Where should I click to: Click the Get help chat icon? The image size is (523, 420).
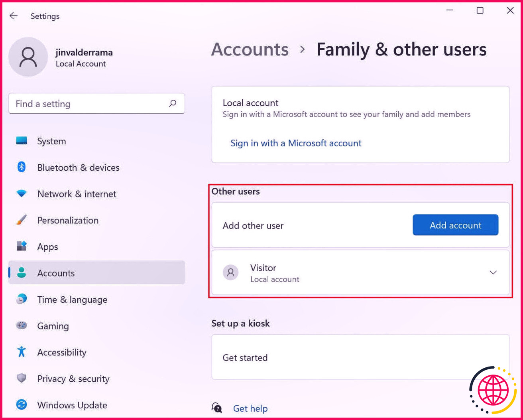[217, 408]
